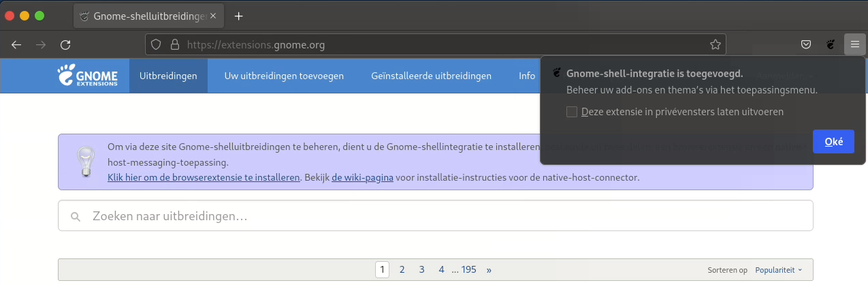Image resolution: width=868 pixels, height=285 pixels.
Task: Show site security via padlock icon
Action: click(x=174, y=45)
